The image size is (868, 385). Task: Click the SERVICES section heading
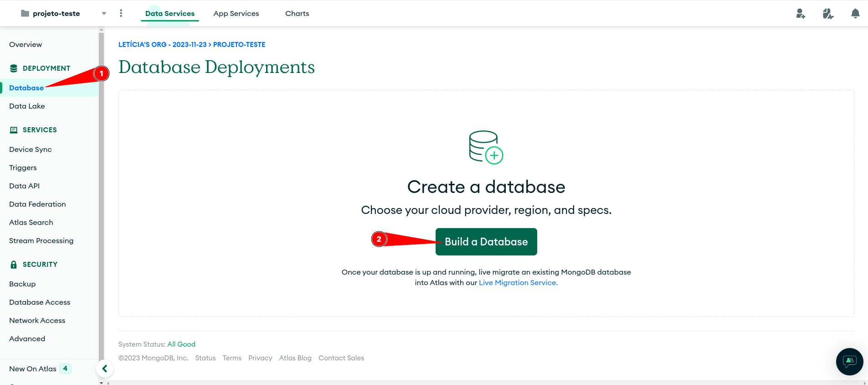pos(40,130)
